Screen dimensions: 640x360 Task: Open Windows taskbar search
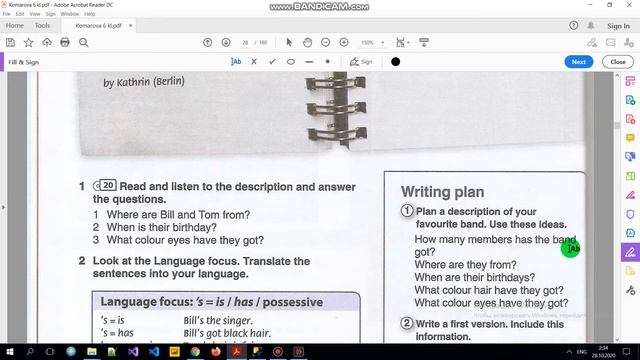tap(30, 351)
